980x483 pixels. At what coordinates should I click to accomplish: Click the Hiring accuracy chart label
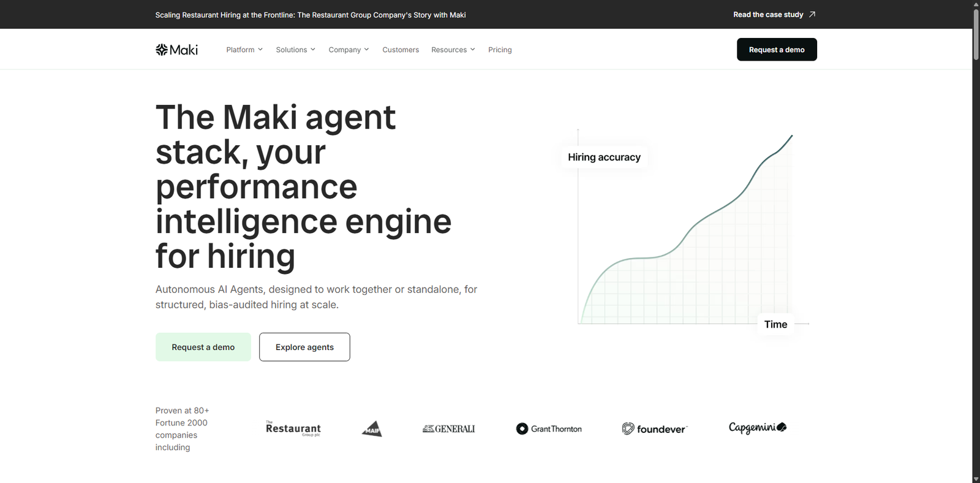604,158
